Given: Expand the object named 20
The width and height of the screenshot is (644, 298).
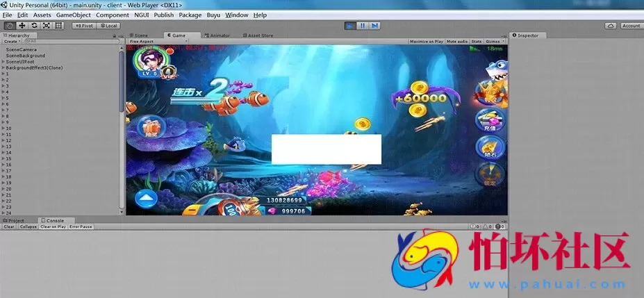Looking at the screenshot, I should [3, 189].
